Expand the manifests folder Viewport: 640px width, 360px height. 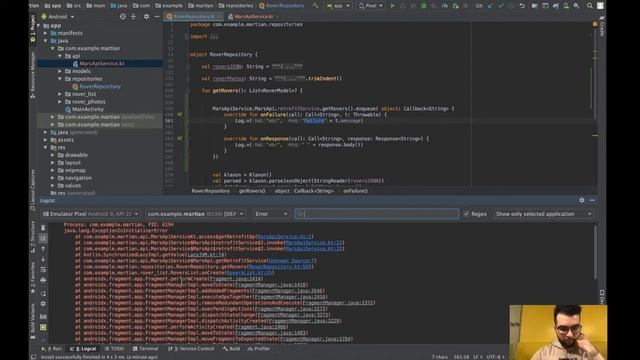coord(46,33)
